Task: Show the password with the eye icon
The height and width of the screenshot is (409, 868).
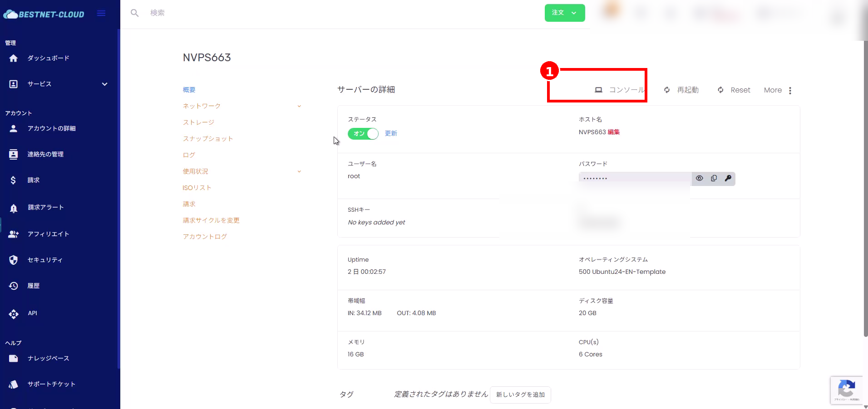Action: click(x=699, y=178)
